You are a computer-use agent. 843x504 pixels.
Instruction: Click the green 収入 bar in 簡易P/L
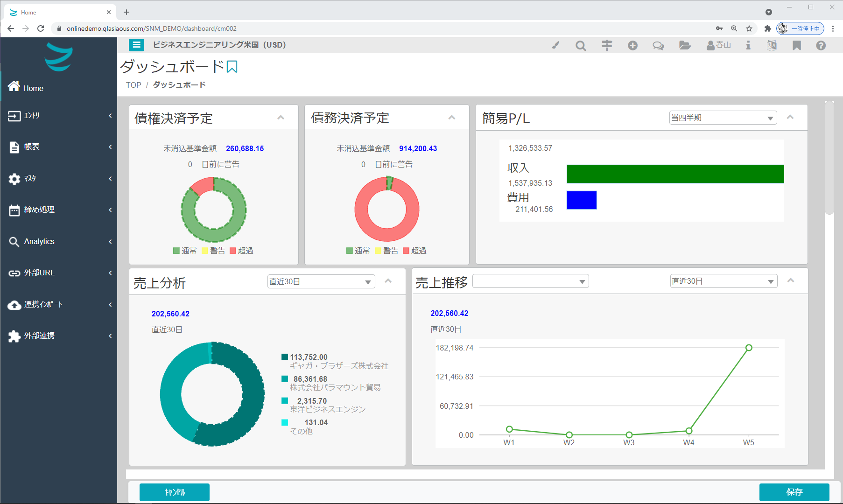(x=675, y=174)
